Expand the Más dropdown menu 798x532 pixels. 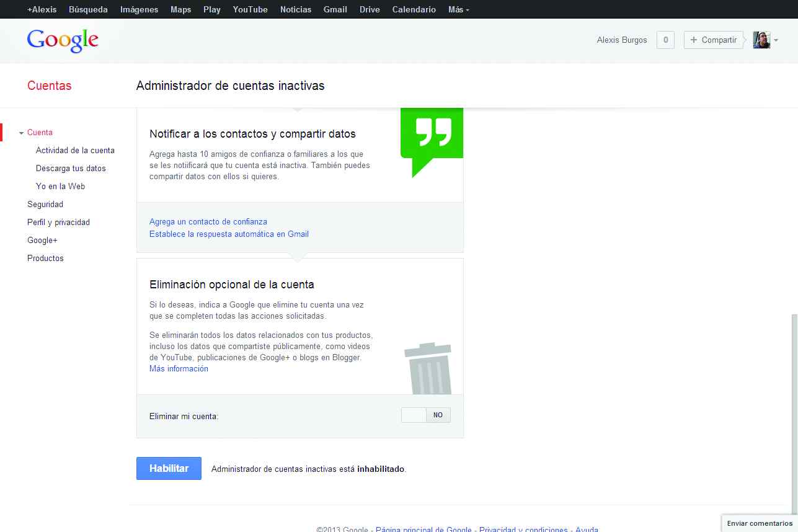[459, 9]
